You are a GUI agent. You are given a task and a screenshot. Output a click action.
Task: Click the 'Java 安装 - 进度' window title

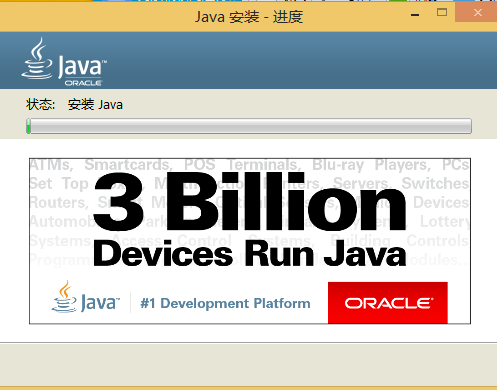coord(249,17)
